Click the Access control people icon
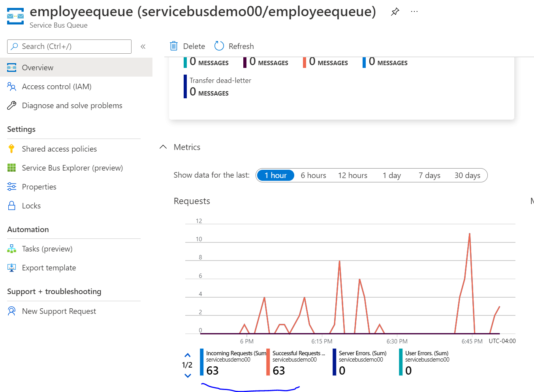The height and width of the screenshot is (392, 534). [12, 86]
